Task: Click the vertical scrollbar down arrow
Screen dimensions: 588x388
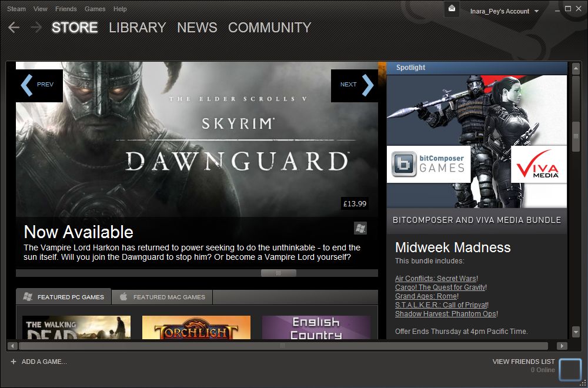Action: click(x=576, y=333)
